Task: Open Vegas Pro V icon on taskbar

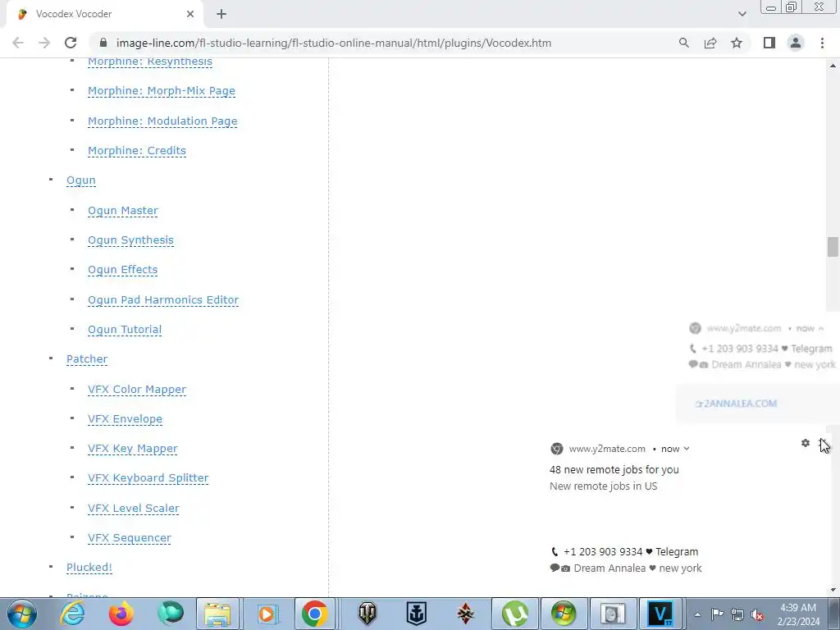Action: pos(661,614)
